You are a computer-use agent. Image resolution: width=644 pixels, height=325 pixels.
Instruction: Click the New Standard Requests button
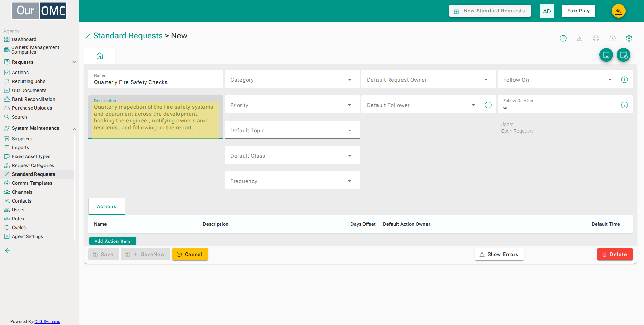[x=490, y=11]
